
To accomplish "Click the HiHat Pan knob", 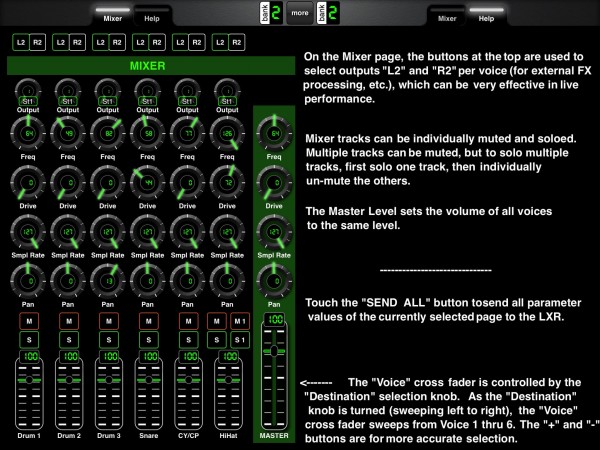I will [227, 281].
